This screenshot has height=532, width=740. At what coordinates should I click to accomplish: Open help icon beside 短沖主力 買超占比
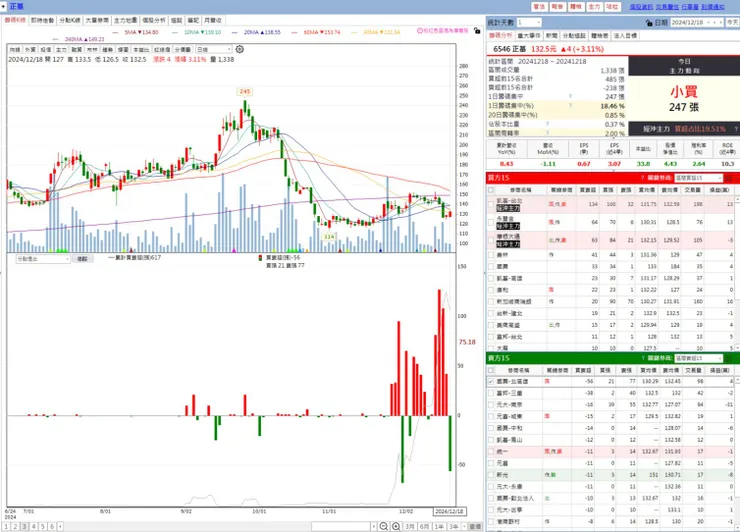735,129
